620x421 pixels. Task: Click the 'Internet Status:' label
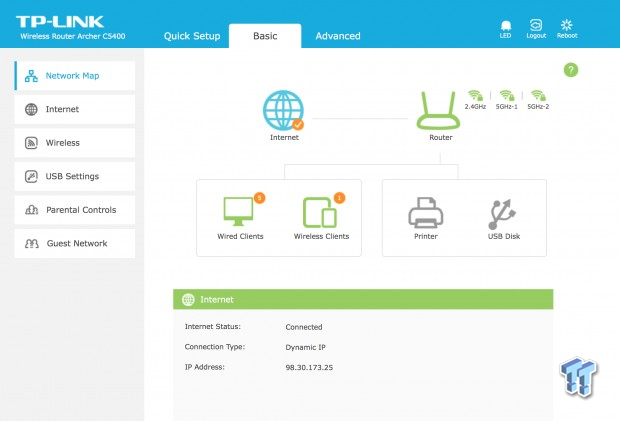[213, 327]
